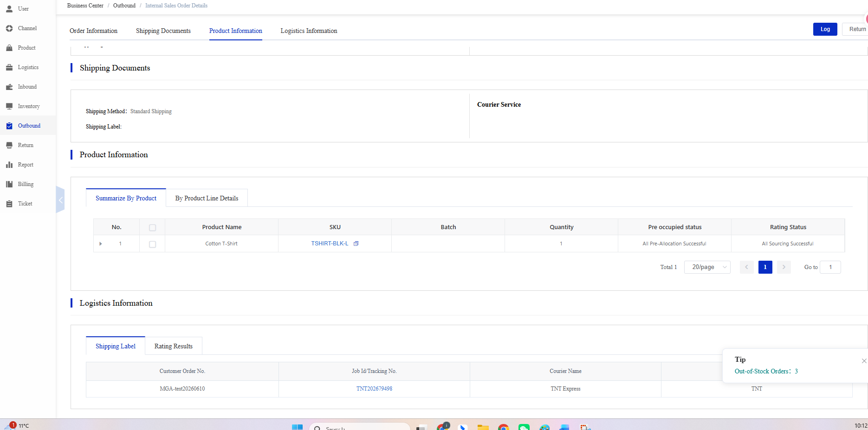Tick the select-all checkbox in product table header
This screenshot has height=430, width=868.
(152, 227)
